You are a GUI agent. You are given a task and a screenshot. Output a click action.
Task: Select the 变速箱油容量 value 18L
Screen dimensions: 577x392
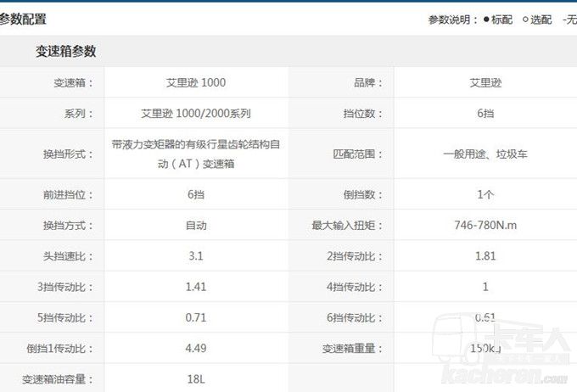coord(196,378)
